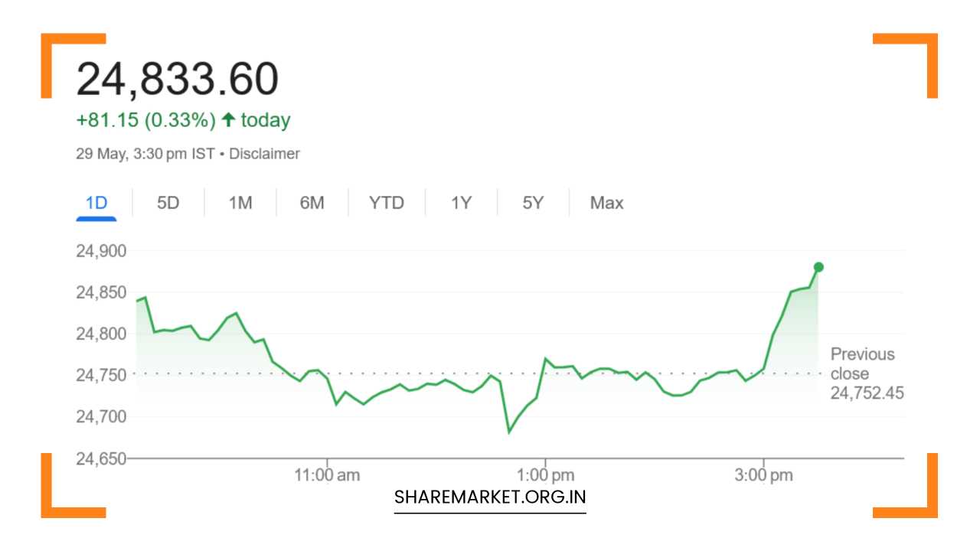980x551 pixels.
Task: Click the index value 24,833.60
Action: click(x=178, y=77)
